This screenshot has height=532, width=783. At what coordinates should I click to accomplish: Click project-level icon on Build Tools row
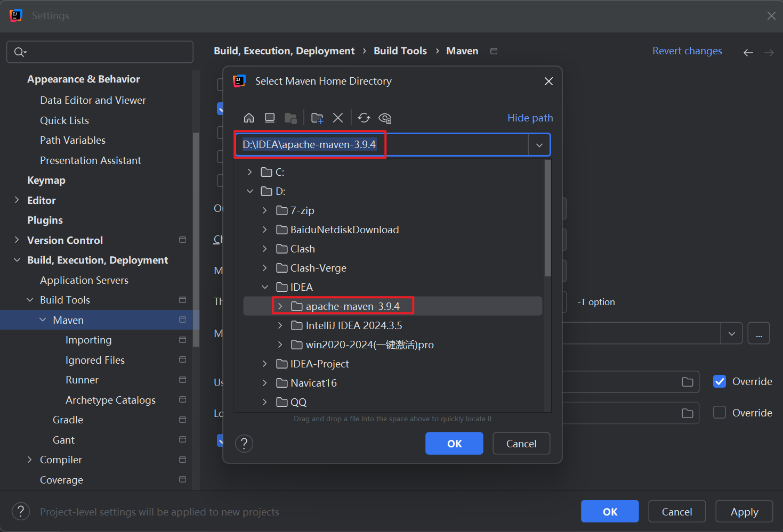tap(182, 300)
